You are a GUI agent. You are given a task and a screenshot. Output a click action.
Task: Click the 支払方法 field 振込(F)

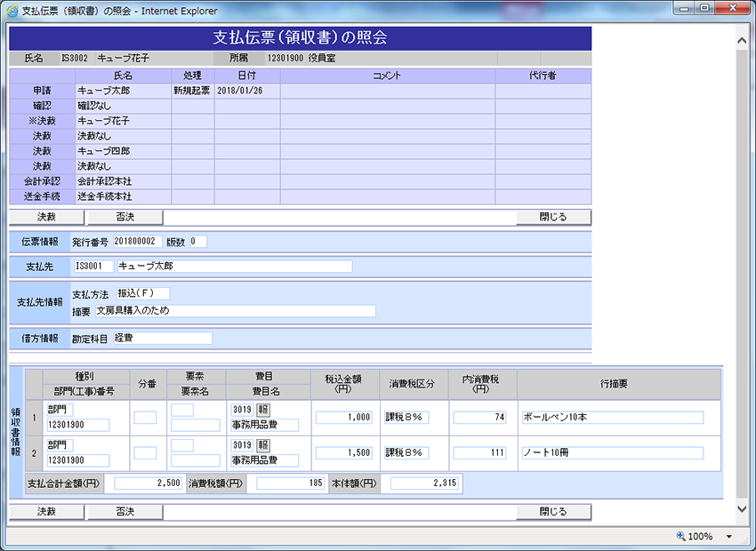click(143, 293)
